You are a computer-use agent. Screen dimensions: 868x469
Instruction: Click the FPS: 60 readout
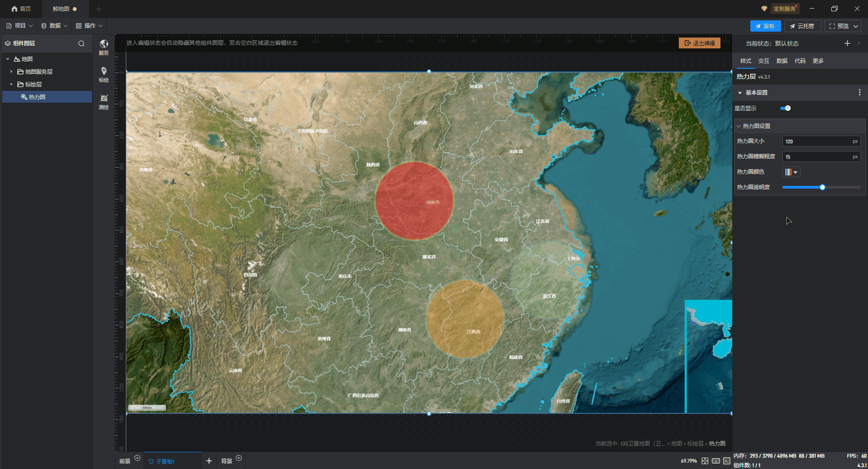tap(857, 456)
